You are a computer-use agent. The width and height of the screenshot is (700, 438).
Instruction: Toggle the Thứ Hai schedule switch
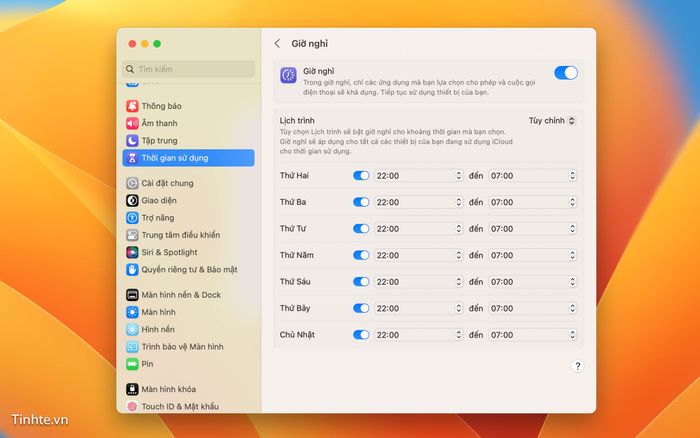[361, 175]
